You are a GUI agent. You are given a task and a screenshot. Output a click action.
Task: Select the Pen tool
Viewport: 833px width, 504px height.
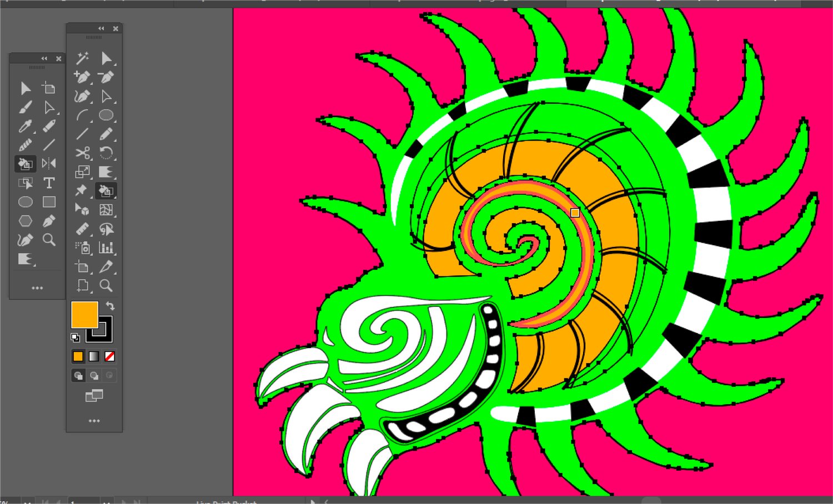49,221
